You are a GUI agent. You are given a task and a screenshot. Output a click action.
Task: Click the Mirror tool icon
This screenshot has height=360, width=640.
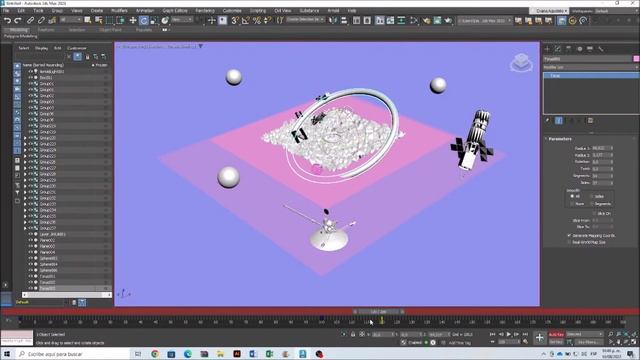click(x=333, y=20)
